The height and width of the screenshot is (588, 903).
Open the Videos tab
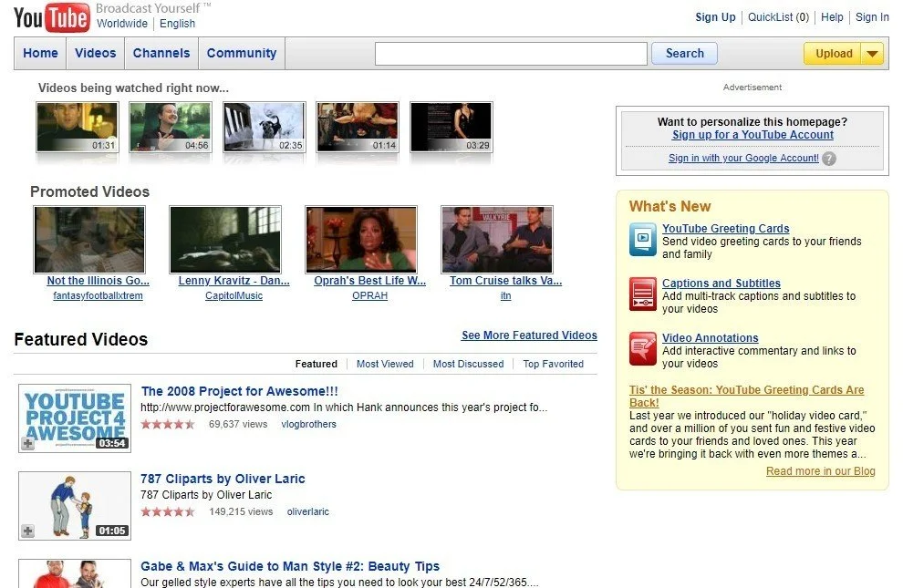(x=96, y=53)
